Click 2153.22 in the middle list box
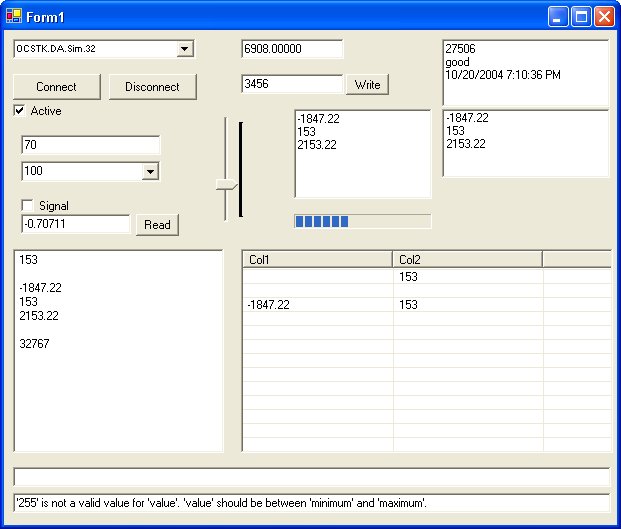This screenshot has width=621, height=529. tap(317, 145)
